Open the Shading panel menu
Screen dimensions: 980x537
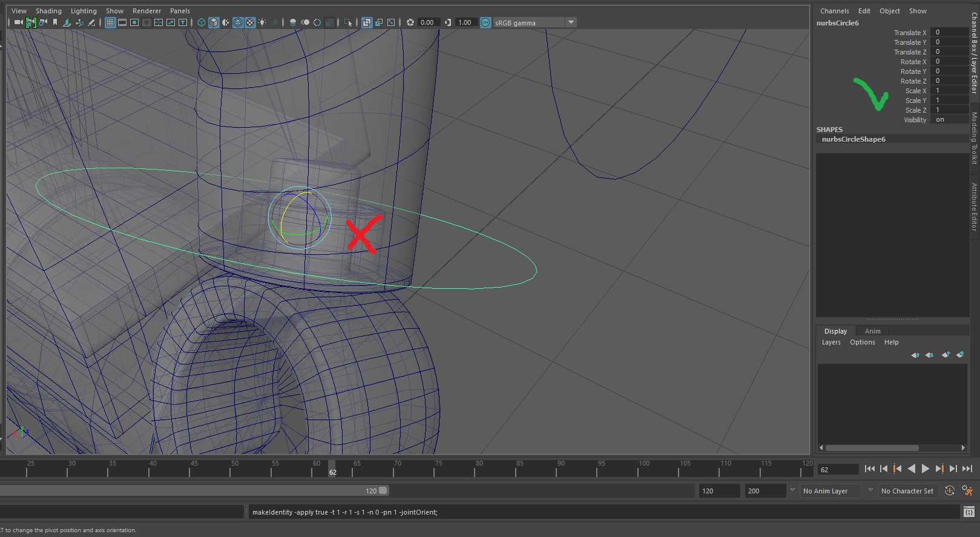coord(48,11)
